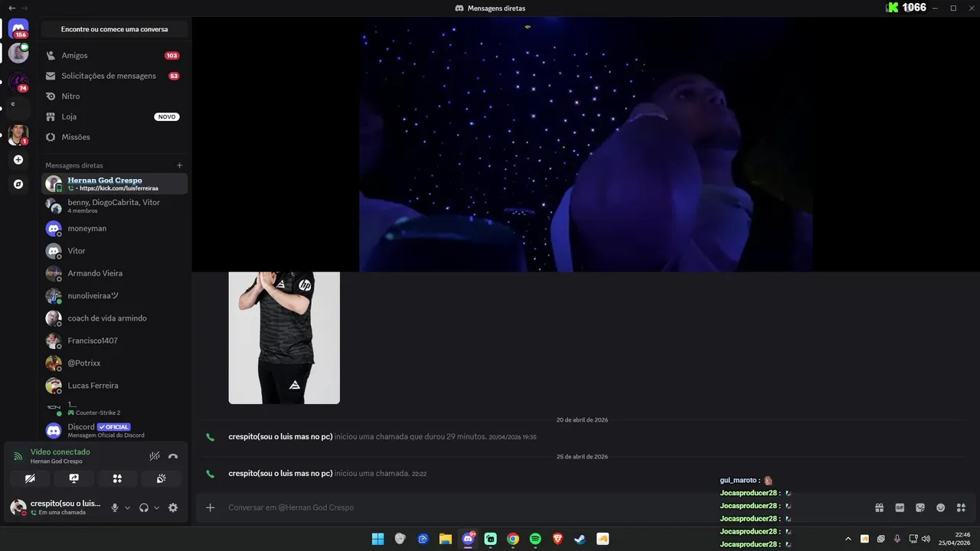Open the moneyman conversation
The image size is (980, 551).
point(114,229)
